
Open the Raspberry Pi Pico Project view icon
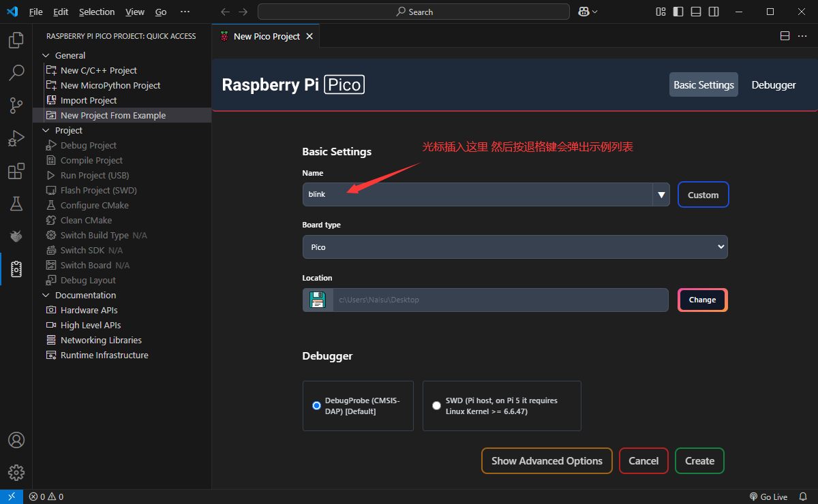16,269
